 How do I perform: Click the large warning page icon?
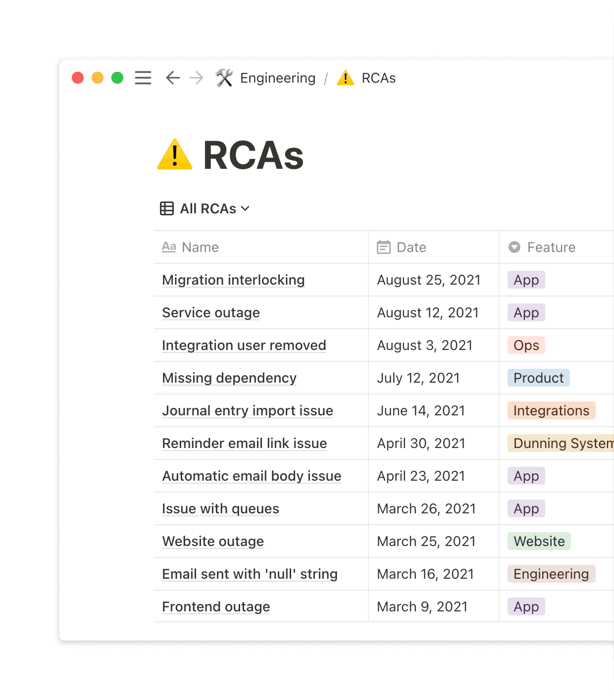point(175,155)
